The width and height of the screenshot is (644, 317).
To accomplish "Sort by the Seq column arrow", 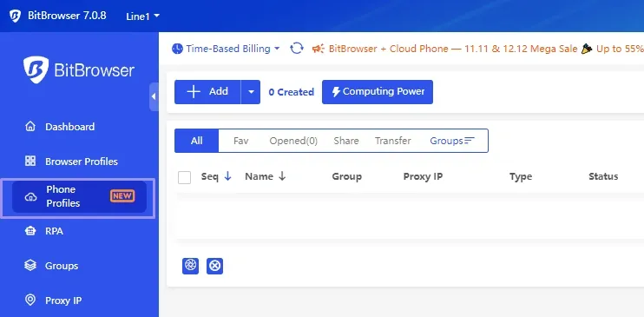I will click(228, 176).
